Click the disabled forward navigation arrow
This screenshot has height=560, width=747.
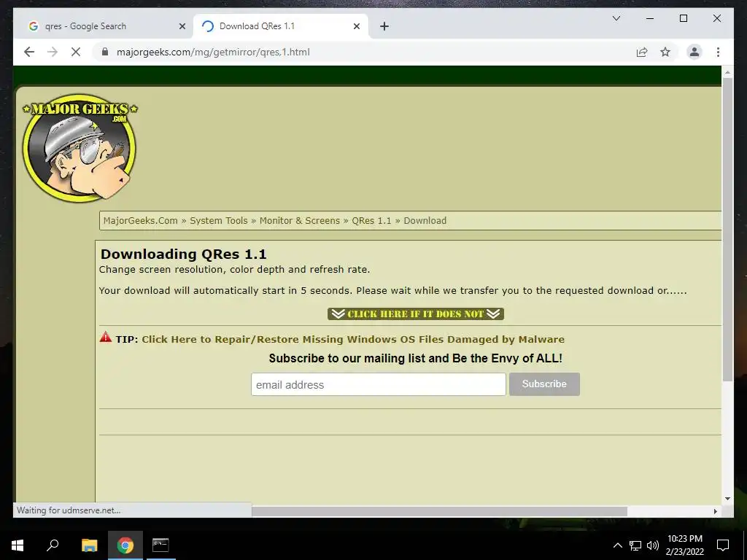pos(53,52)
